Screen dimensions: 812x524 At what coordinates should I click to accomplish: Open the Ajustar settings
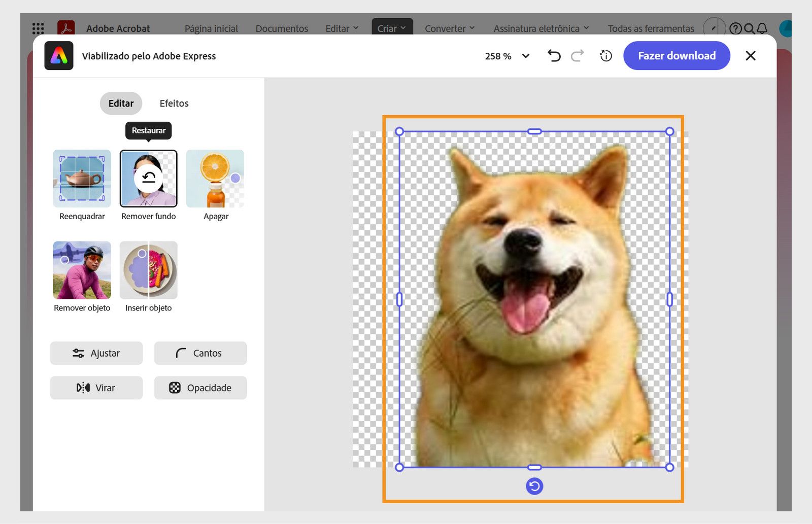96,353
